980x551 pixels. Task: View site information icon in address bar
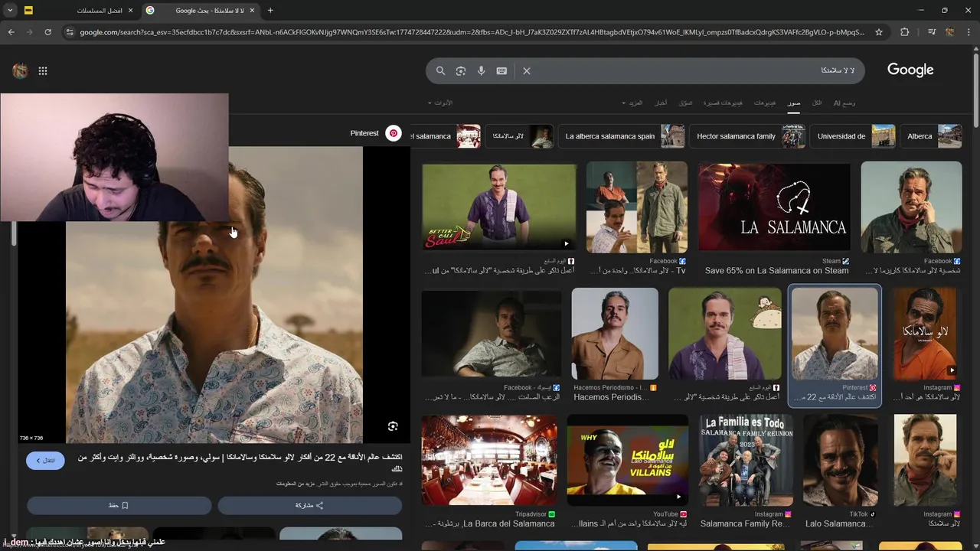tap(70, 32)
